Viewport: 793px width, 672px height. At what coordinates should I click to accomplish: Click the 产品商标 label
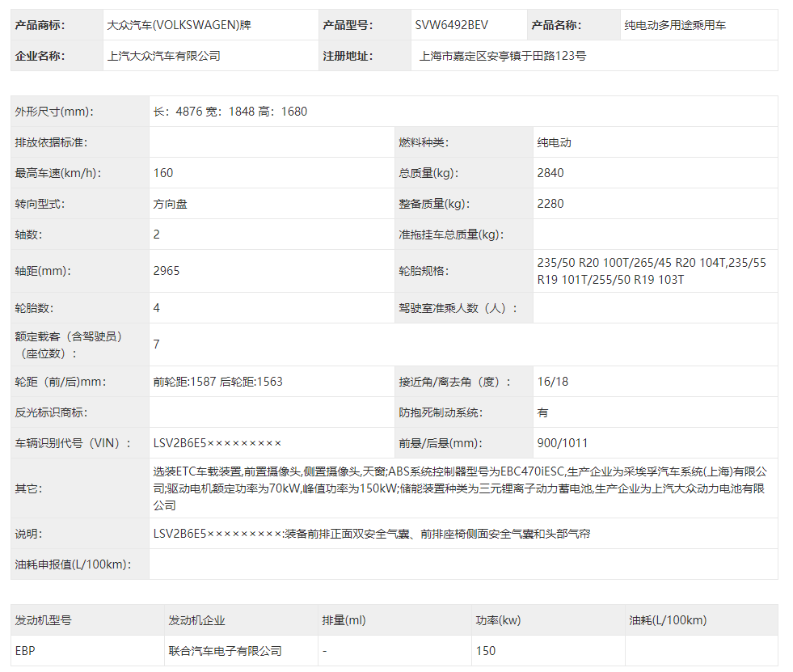40,25
